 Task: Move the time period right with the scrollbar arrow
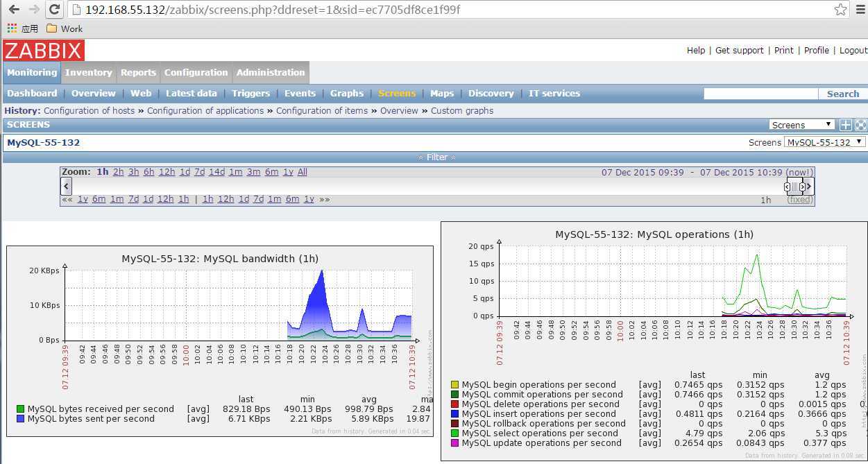coord(808,186)
